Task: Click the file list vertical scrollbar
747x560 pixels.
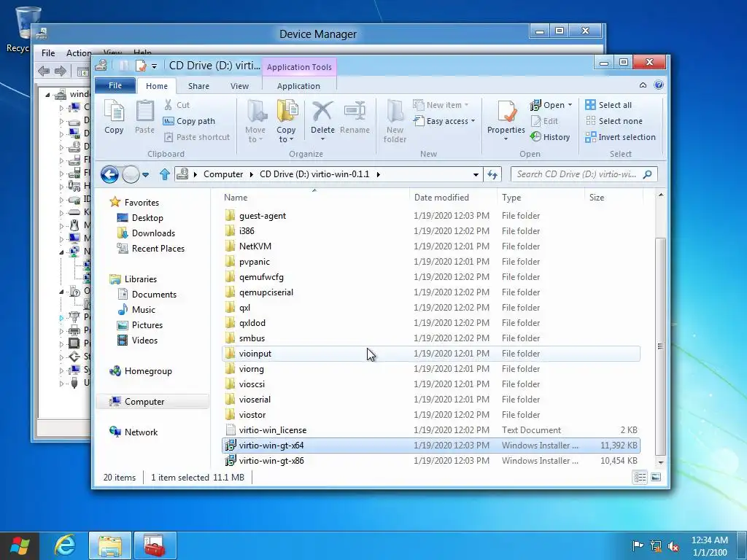Action: [x=660, y=346]
